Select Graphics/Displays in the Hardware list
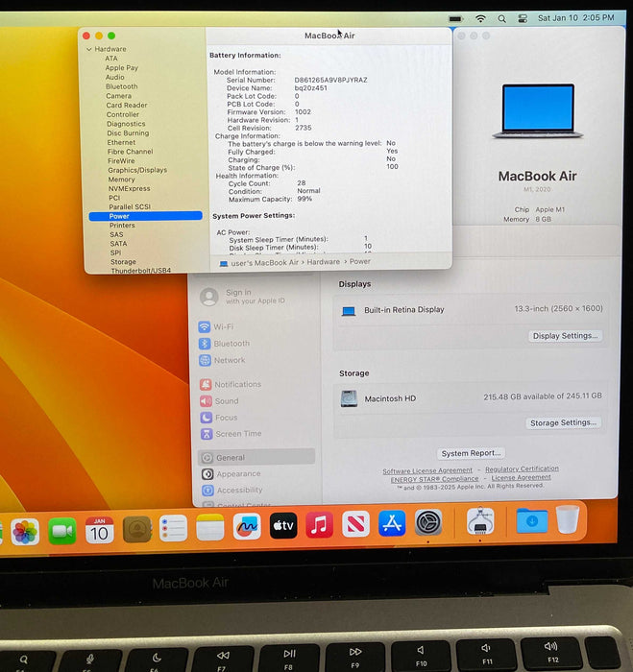This screenshot has width=633, height=672. (x=137, y=170)
